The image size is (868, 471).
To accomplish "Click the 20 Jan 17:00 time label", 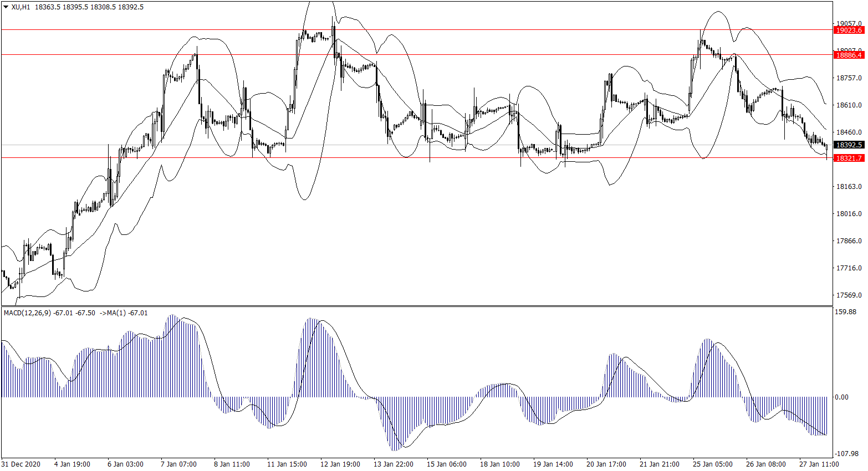I will [x=606, y=464].
